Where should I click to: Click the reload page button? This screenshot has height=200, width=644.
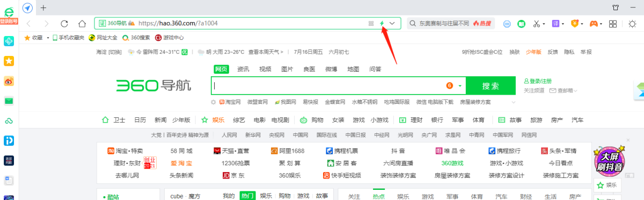click(x=64, y=24)
